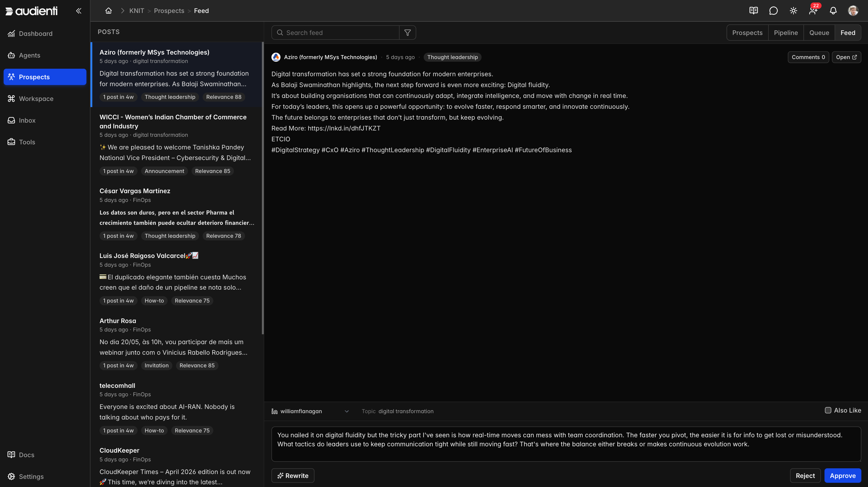This screenshot has height=487, width=868.
Task: Click the Announcement tag on WICCI post
Action: pos(164,171)
